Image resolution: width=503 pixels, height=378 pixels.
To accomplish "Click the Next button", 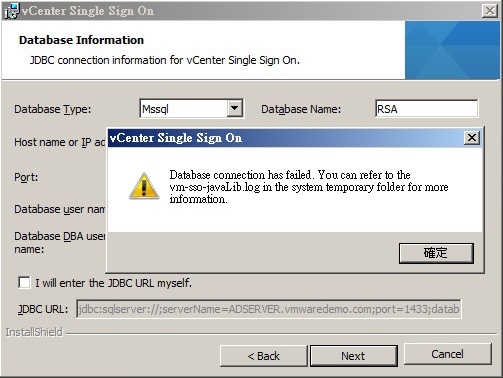I will tap(354, 356).
